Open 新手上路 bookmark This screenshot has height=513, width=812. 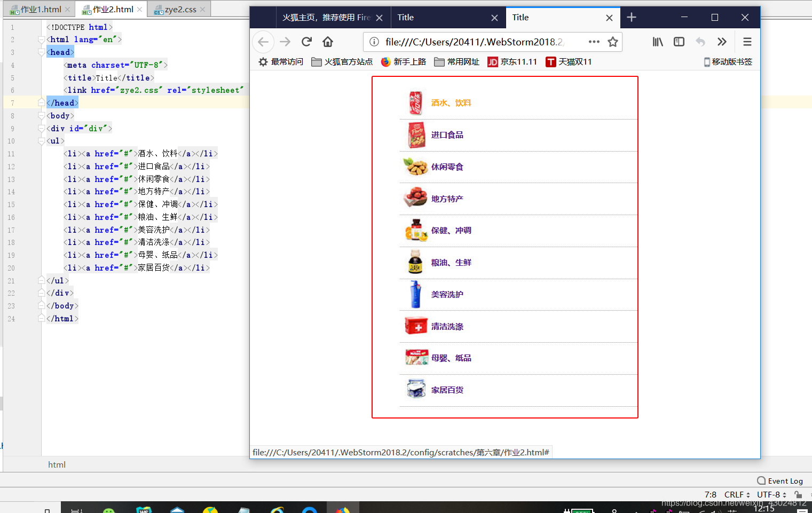404,62
